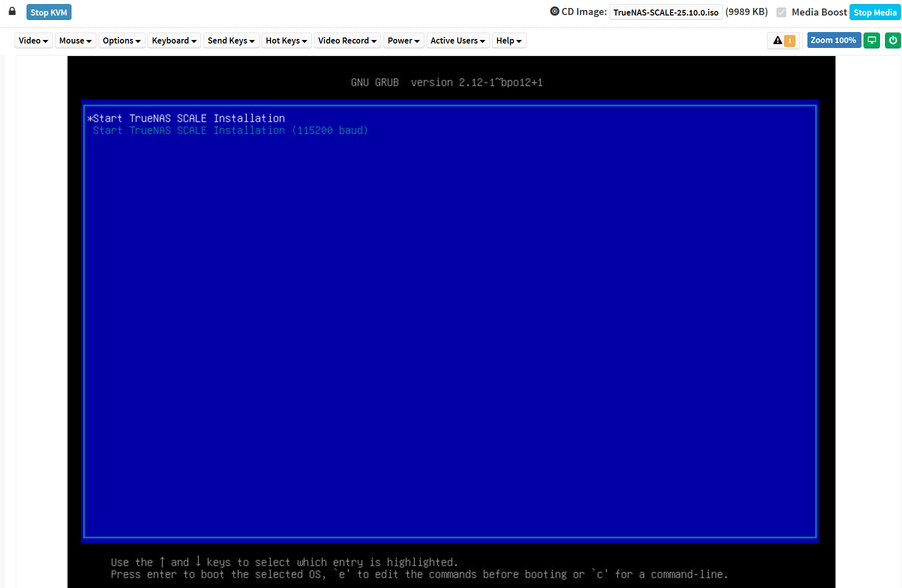Screen dimensions: 902x588
Task: Click the green monitor display icon
Action: click(871, 40)
